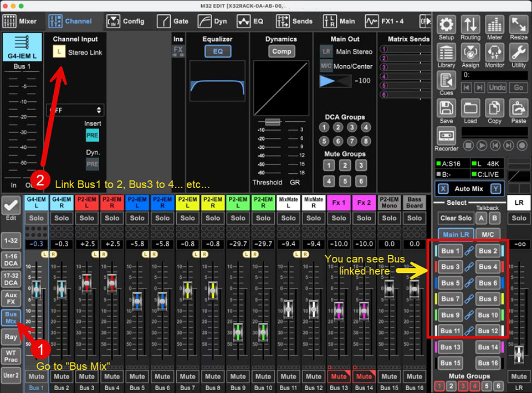Screen dimensions: 532x393
Task: Open the insert OFF dropdown
Action: [x=75, y=110]
